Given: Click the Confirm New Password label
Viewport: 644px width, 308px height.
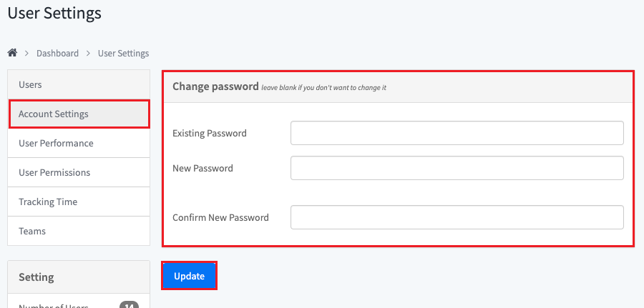Looking at the screenshot, I should [220, 218].
